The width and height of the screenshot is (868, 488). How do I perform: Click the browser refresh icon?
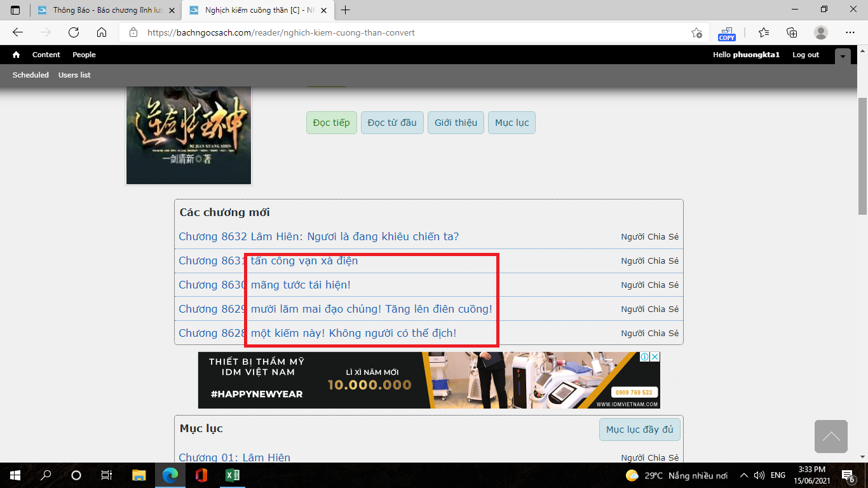74,32
